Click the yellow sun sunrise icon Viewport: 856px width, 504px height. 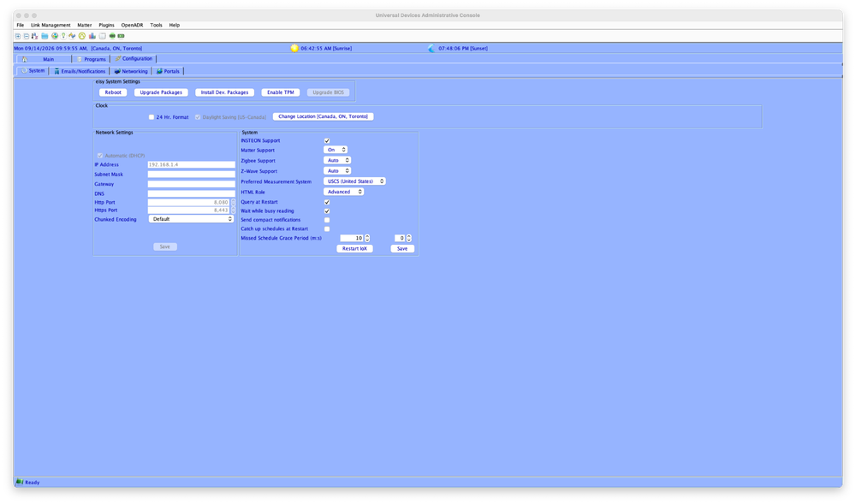(294, 48)
